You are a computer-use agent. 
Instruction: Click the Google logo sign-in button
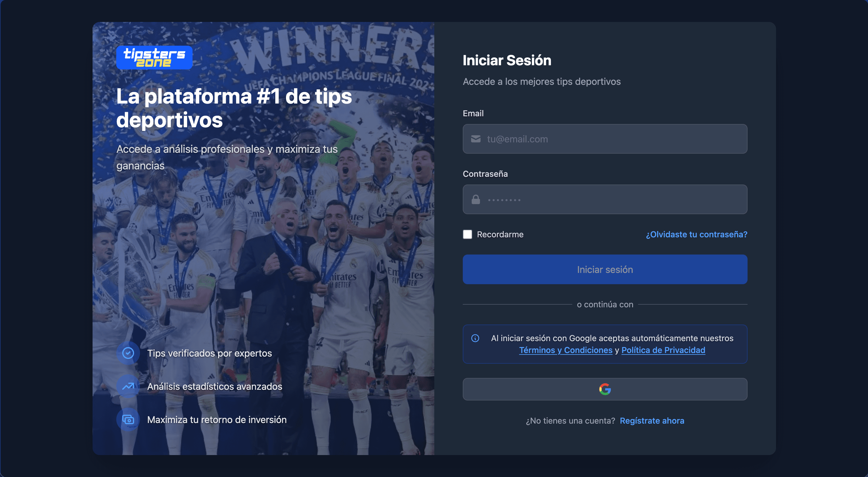[x=605, y=389]
